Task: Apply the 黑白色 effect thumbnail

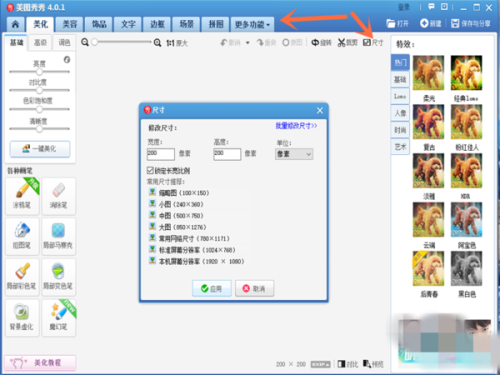Action: click(x=466, y=269)
